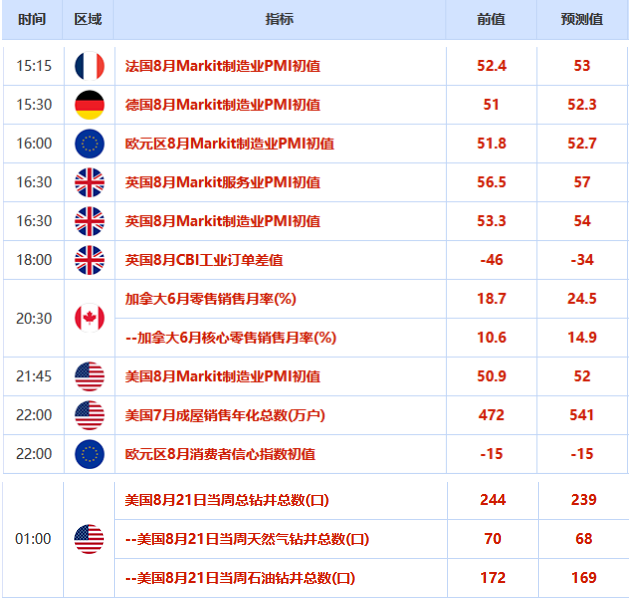Click the UK flag beside 英国8月Markit服务业PMI初值

point(89,182)
